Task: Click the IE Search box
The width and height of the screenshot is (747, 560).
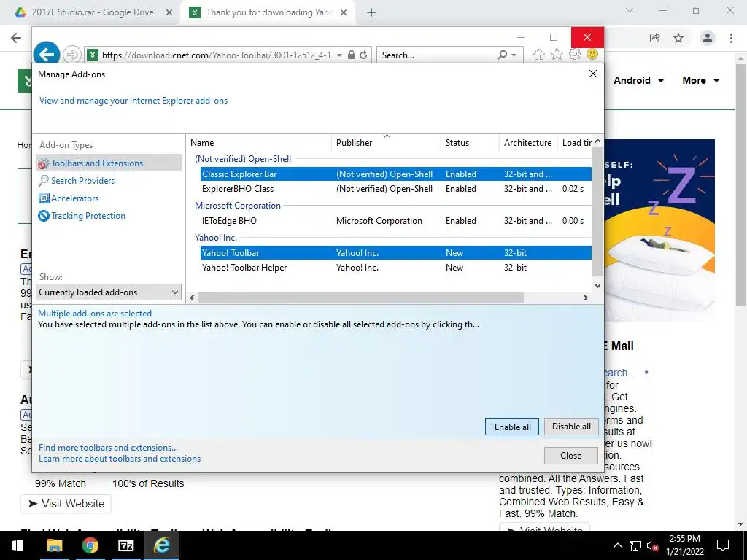Action: click(438, 55)
